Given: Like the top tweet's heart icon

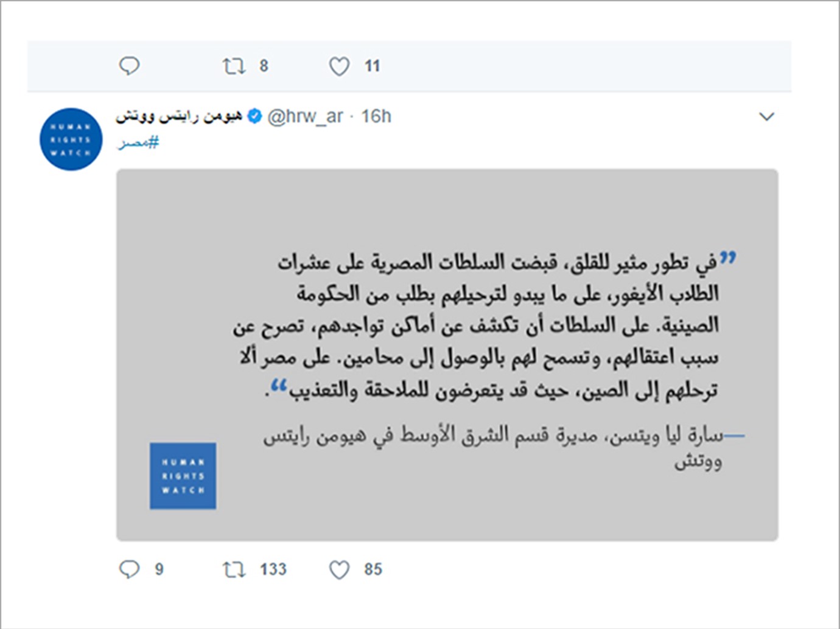Looking at the screenshot, I should [x=339, y=66].
